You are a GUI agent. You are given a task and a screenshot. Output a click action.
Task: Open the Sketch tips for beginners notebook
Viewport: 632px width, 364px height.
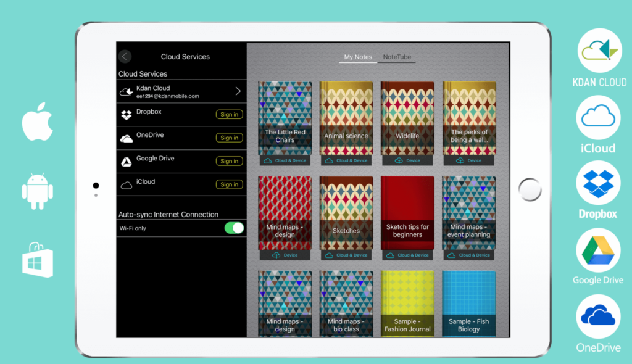coord(407,213)
